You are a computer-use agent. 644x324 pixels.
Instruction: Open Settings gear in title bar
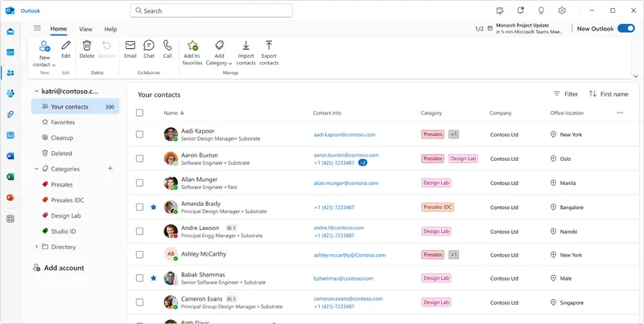[562, 10]
